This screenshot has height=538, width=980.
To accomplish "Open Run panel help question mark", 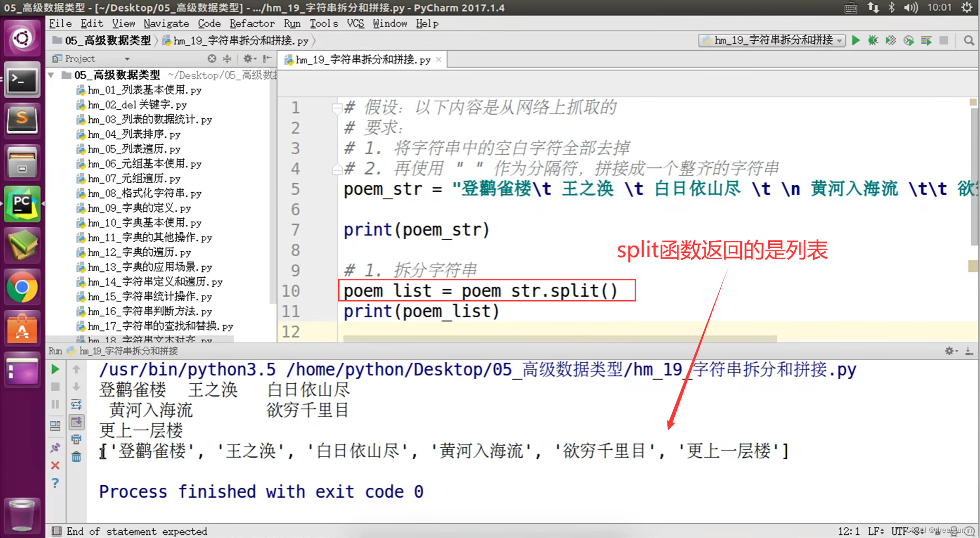I will point(55,483).
